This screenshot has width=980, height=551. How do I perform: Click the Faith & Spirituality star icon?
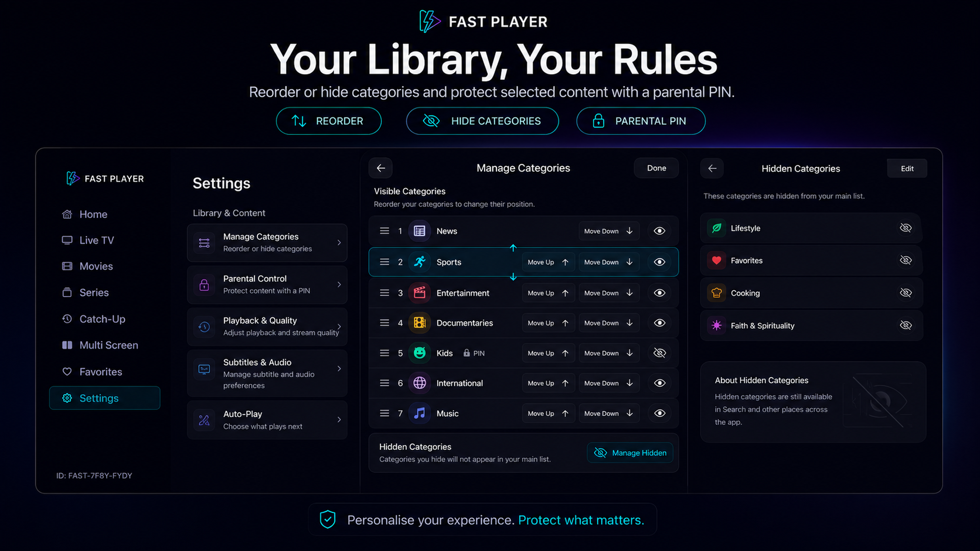click(x=716, y=325)
